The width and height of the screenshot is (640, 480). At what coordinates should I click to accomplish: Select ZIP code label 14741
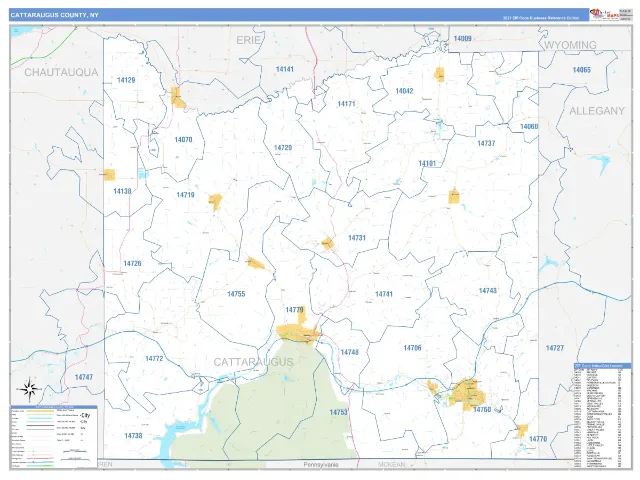click(384, 294)
